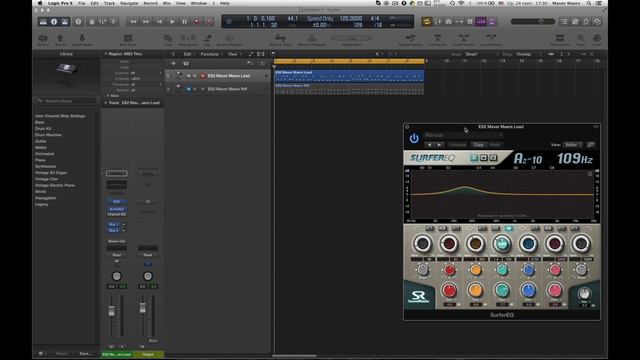
Task: Open the plugin View Editor dropdown
Action: coord(572,145)
